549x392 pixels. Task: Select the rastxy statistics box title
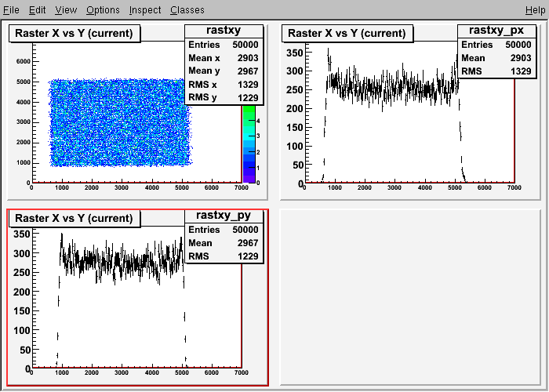(224, 30)
